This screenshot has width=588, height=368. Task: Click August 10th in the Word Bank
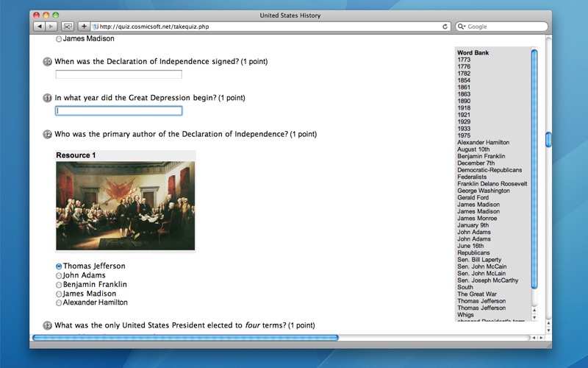(473, 149)
